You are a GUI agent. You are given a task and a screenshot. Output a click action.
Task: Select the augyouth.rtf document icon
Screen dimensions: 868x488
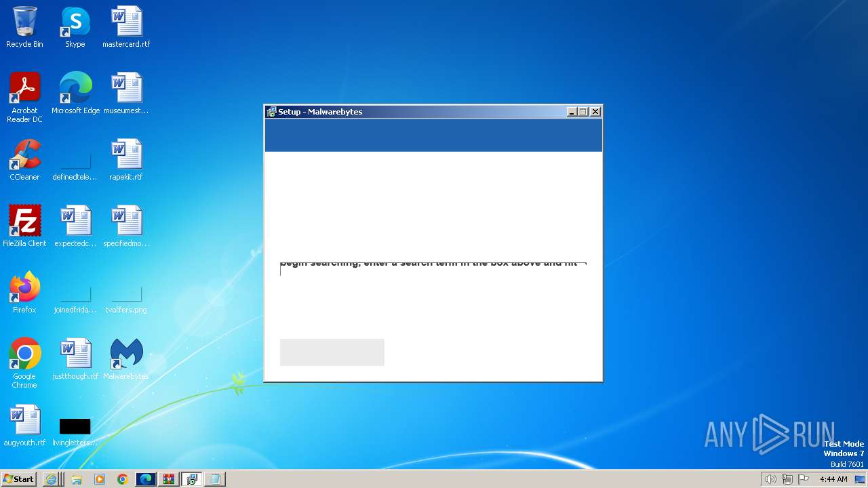[24, 426]
